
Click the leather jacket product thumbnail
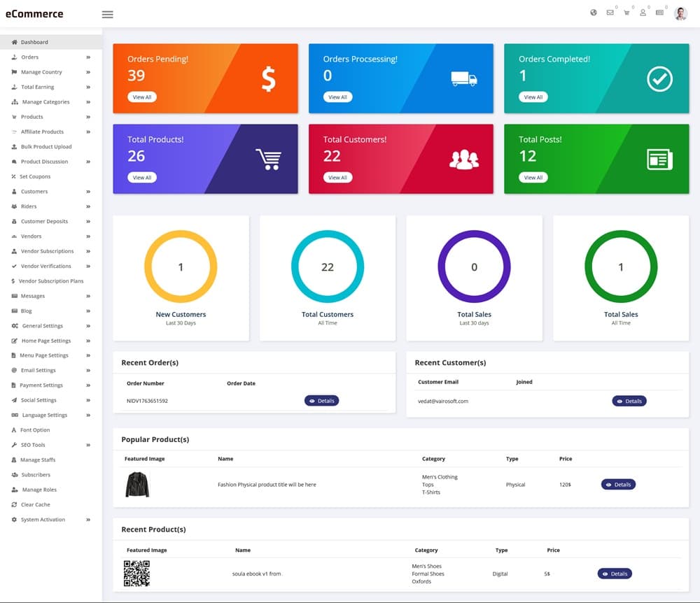(137, 484)
